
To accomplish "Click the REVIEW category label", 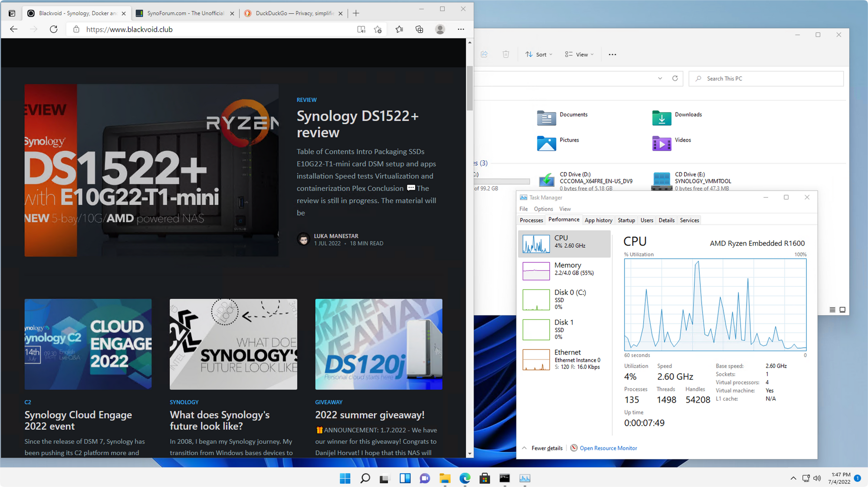I will (306, 100).
